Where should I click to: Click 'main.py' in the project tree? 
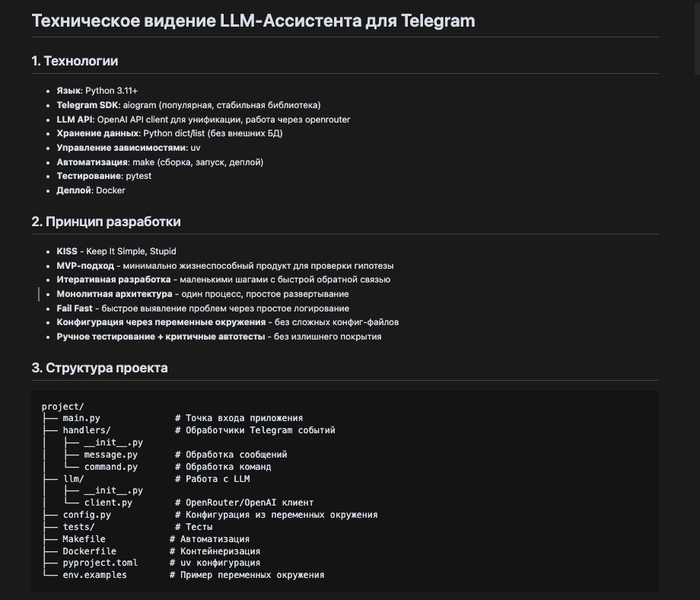81,418
